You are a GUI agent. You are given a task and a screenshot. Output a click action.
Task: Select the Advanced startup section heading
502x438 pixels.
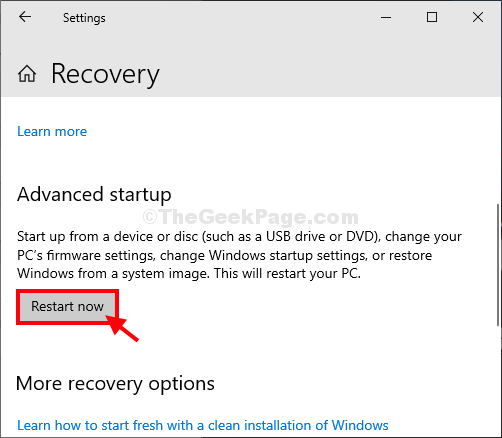pos(94,195)
